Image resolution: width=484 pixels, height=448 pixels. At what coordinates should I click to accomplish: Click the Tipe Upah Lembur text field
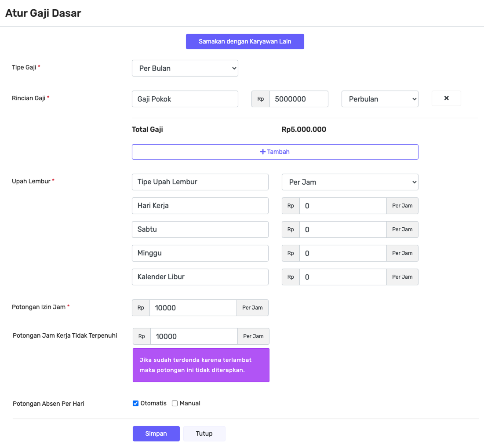pyautogui.click(x=200, y=182)
